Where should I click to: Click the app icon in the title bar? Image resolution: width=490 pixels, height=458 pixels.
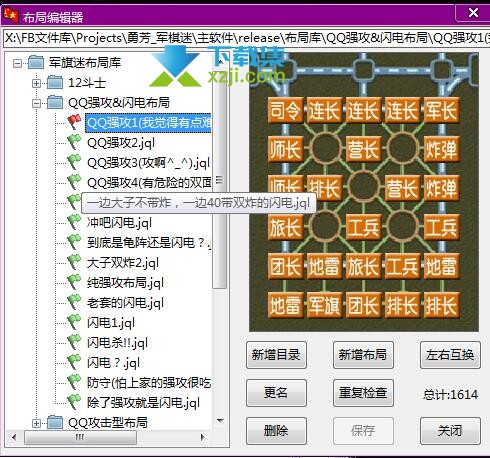10,15
